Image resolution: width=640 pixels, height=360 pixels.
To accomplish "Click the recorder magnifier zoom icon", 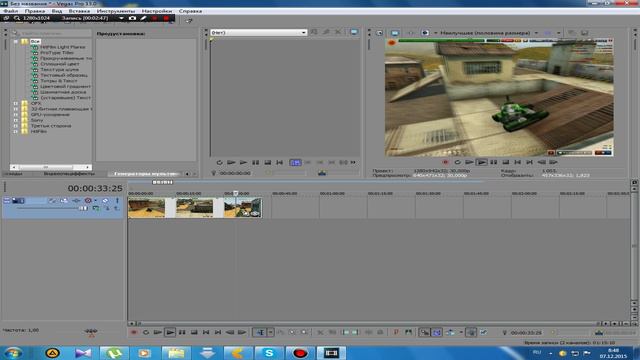I will point(17,18).
